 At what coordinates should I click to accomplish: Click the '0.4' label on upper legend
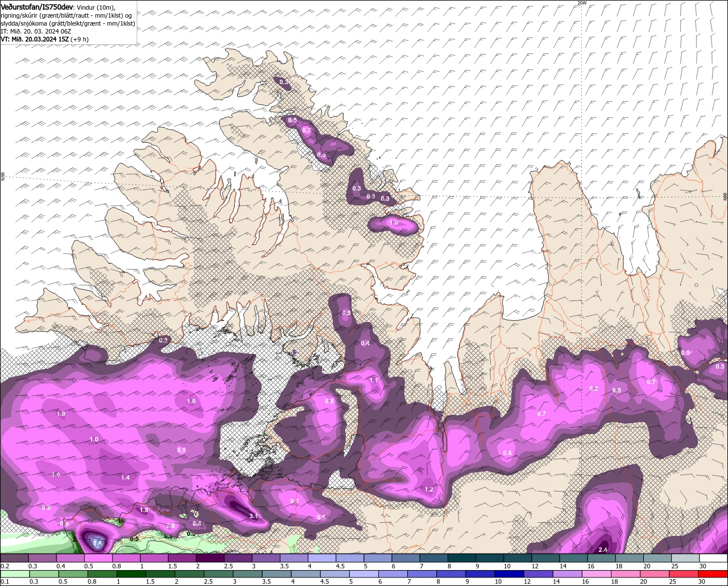pos(60,566)
